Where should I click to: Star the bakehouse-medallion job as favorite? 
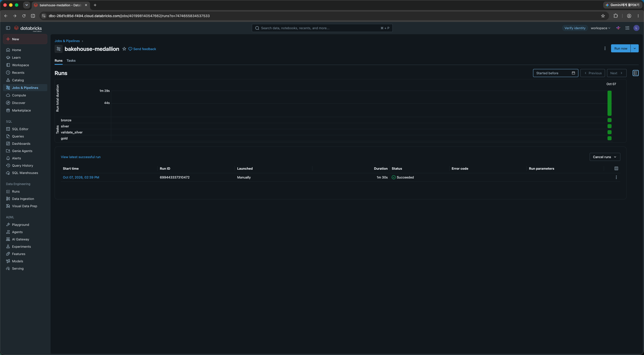click(124, 49)
